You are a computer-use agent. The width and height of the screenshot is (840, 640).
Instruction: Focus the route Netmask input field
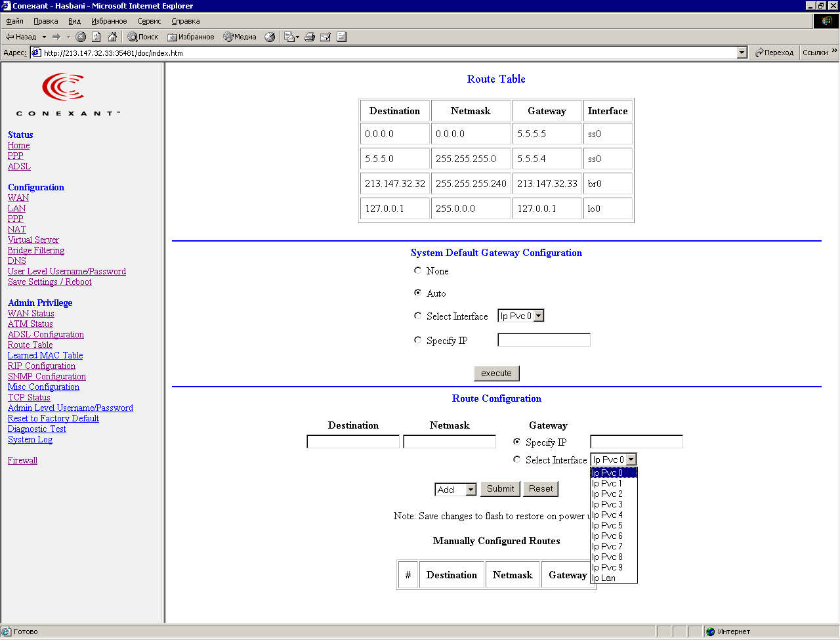[x=450, y=442]
